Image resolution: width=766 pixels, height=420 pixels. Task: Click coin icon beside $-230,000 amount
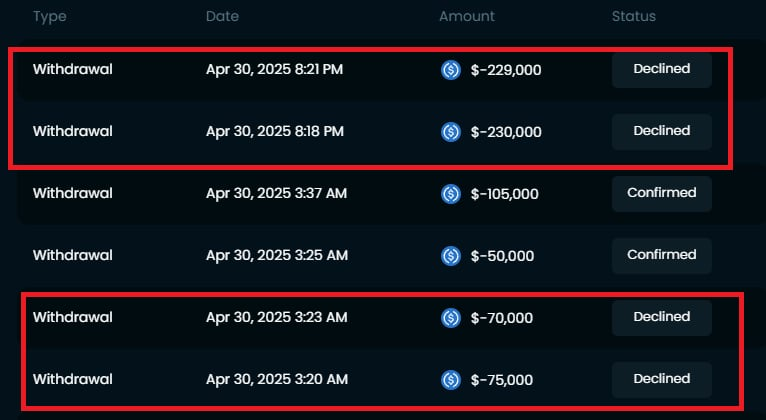tap(451, 132)
